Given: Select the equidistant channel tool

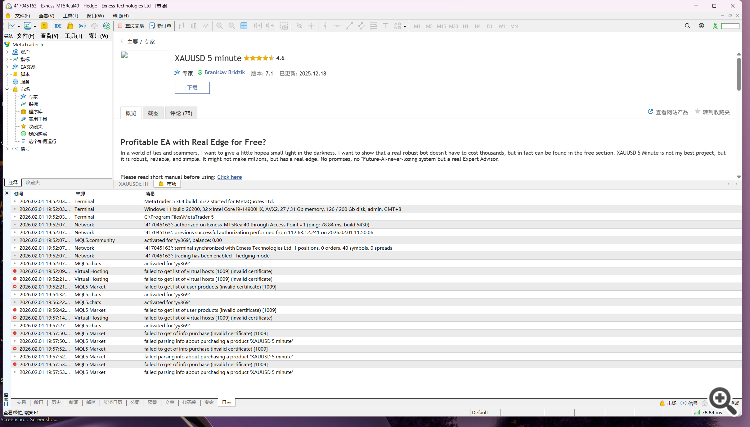Looking at the screenshot, I should 361,26.
